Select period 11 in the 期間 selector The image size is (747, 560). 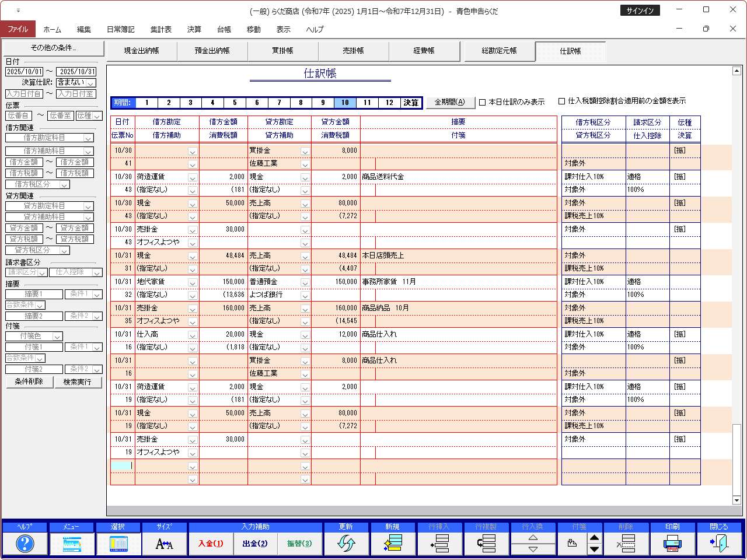[367, 103]
